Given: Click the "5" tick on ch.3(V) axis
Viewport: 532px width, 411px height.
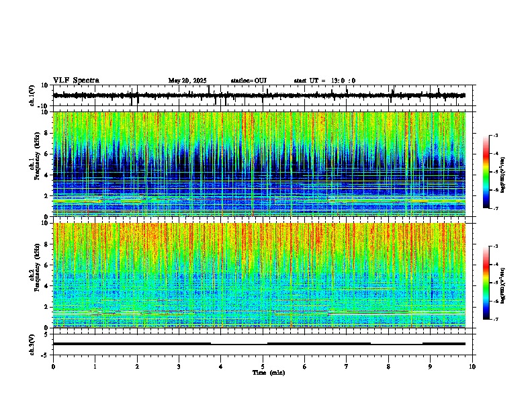Looking at the screenshot, I should (47, 334).
